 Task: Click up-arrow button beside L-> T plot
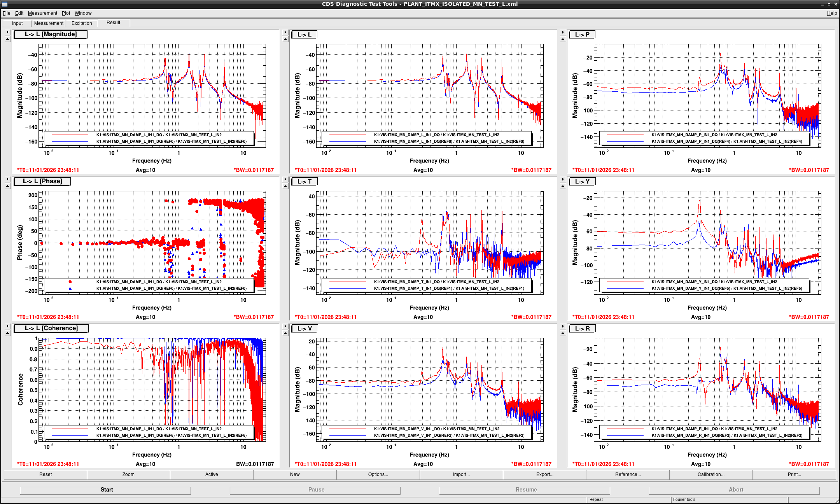(x=285, y=186)
